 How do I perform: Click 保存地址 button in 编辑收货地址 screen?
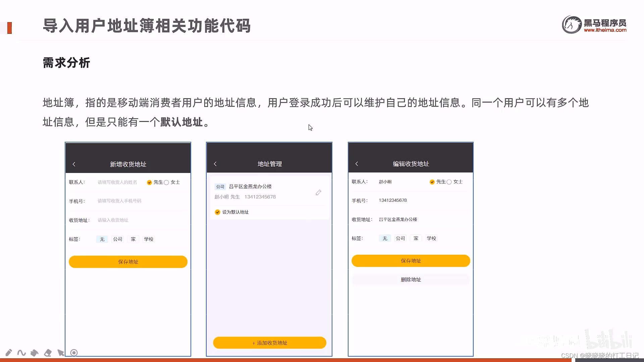[x=411, y=261]
